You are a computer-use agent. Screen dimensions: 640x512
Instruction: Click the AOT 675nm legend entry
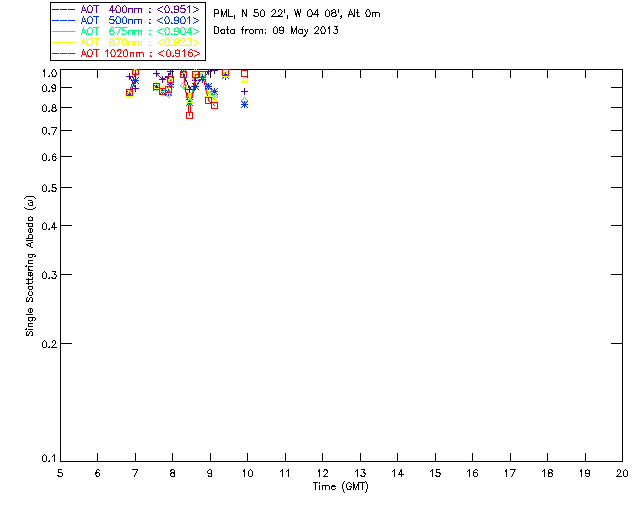[x=126, y=31]
